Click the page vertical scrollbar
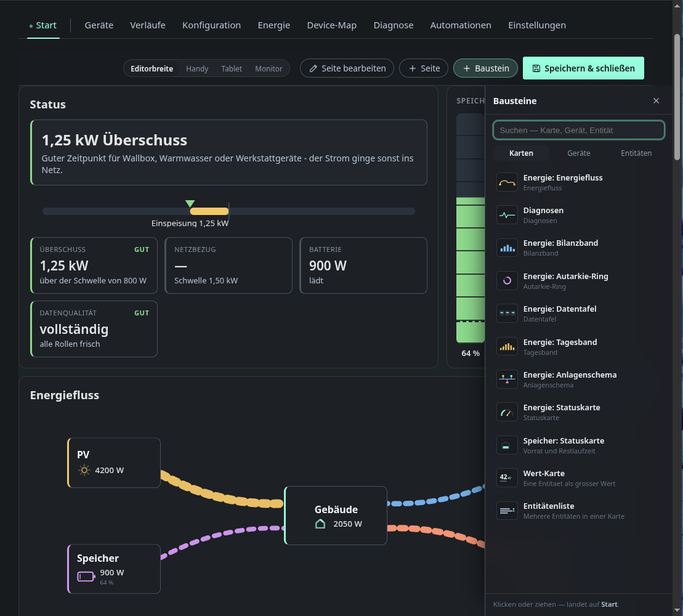683x616 pixels. point(677,97)
